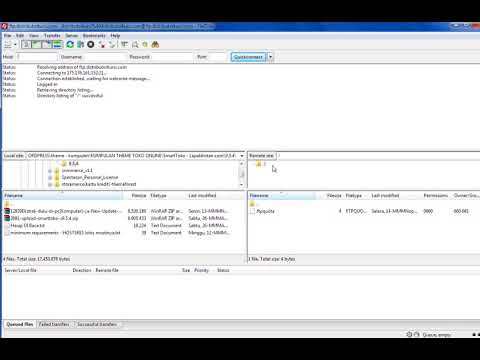Click the Quickconnect button
480x360 pixels.
point(248,57)
